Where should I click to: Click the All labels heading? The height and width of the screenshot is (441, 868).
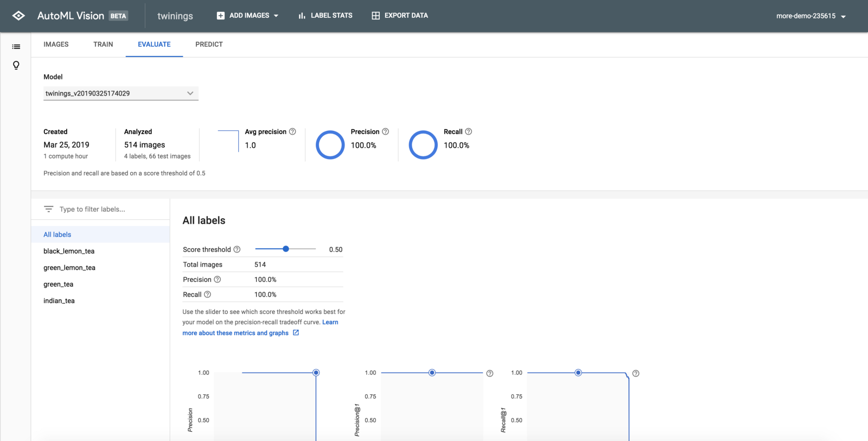click(x=204, y=220)
